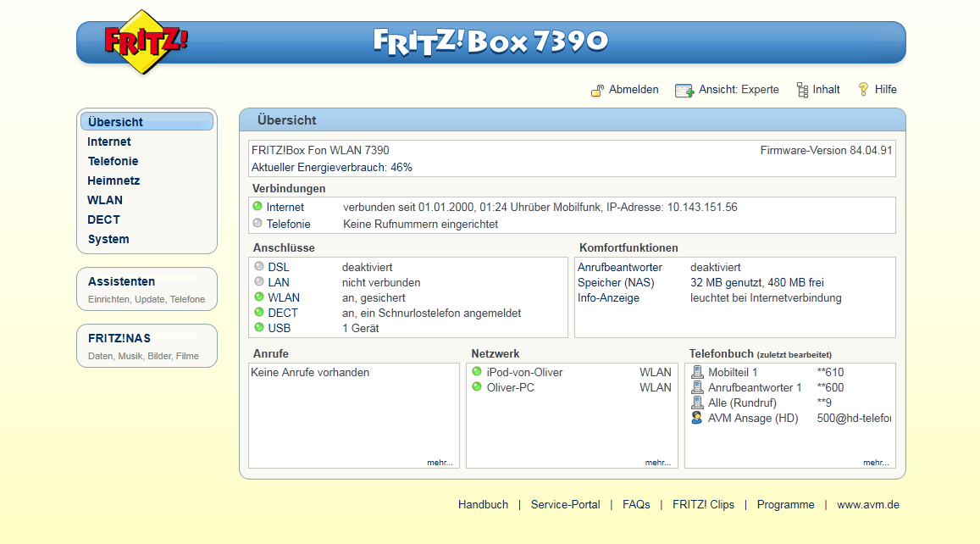Click the AVM Ansage (HD) contact icon
980x544 pixels.
pos(697,418)
